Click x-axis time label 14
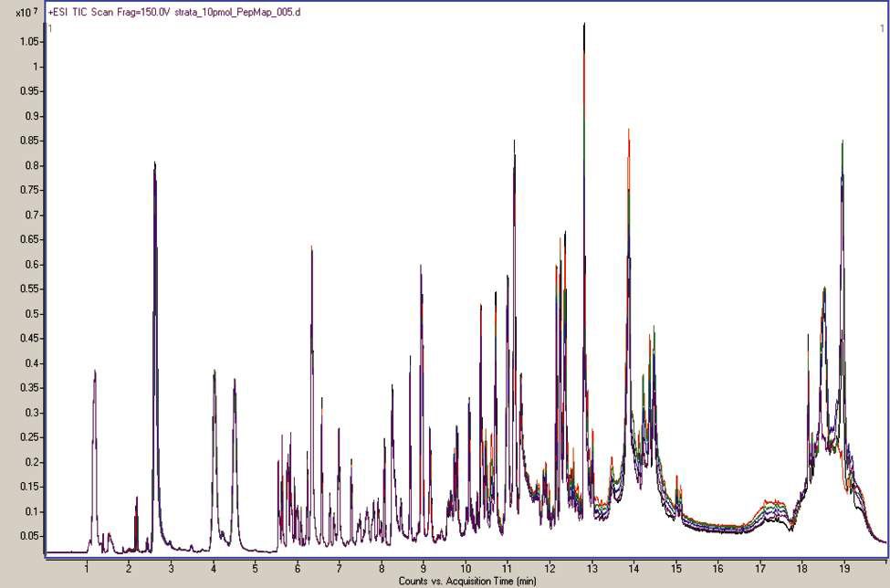Viewport: 890px width, 588px height. point(634,569)
